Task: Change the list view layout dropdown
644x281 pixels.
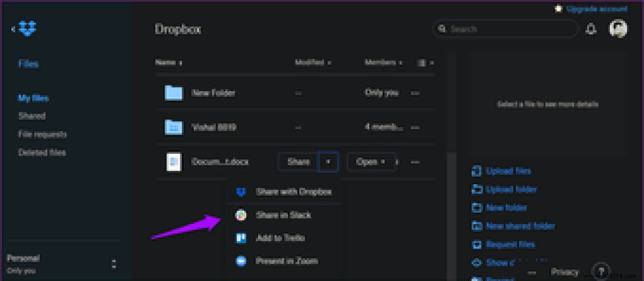Action: pos(426,63)
